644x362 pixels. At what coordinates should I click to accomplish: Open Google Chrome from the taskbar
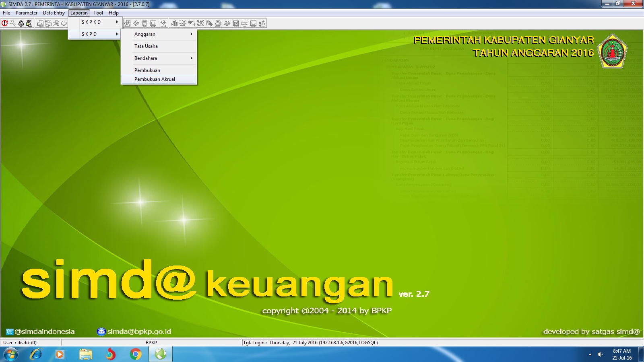tap(136, 354)
